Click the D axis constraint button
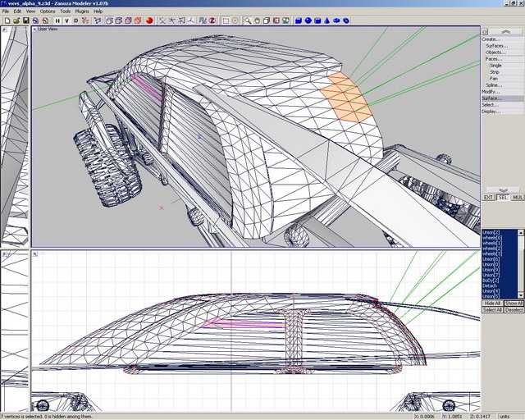This screenshot has height=420, width=525. click(76, 21)
